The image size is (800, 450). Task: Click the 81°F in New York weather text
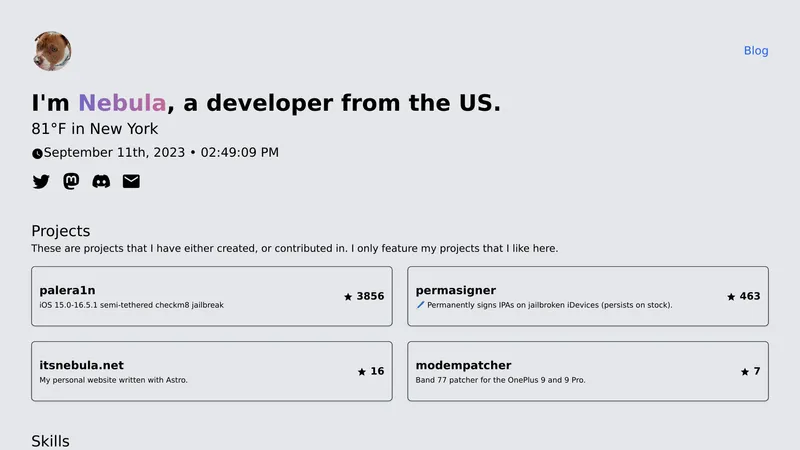tap(95, 129)
